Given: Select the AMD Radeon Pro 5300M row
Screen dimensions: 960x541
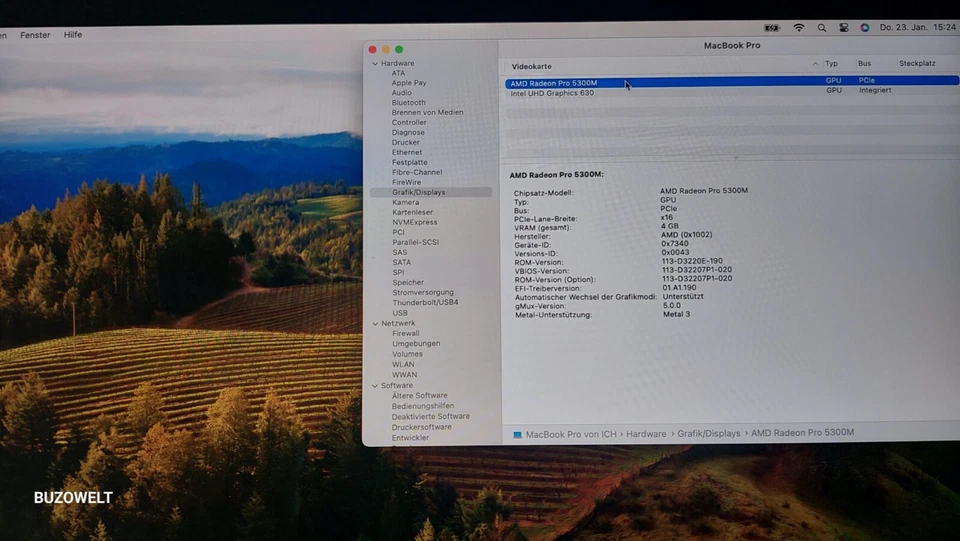Looking at the screenshot, I should pyautogui.click(x=732, y=81).
